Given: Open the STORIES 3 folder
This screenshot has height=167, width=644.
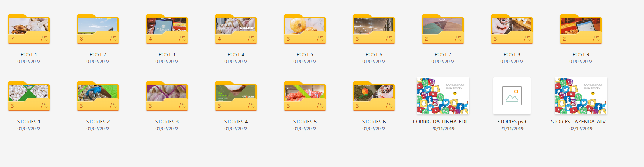Looking at the screenshot, I should coord(167,96).
